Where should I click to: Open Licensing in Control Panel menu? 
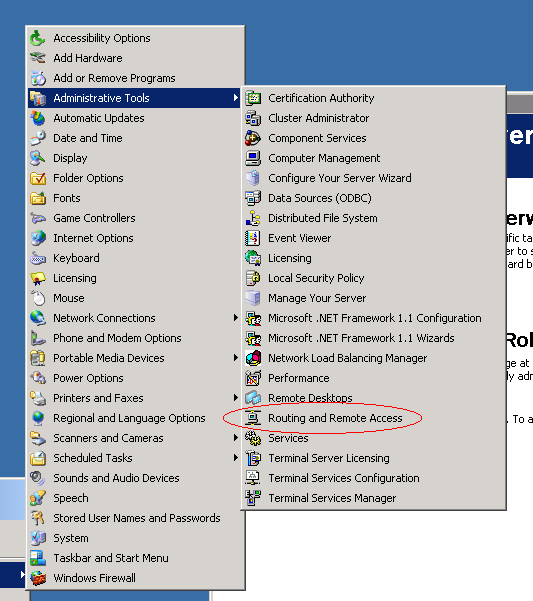click(x=134, y=278)
